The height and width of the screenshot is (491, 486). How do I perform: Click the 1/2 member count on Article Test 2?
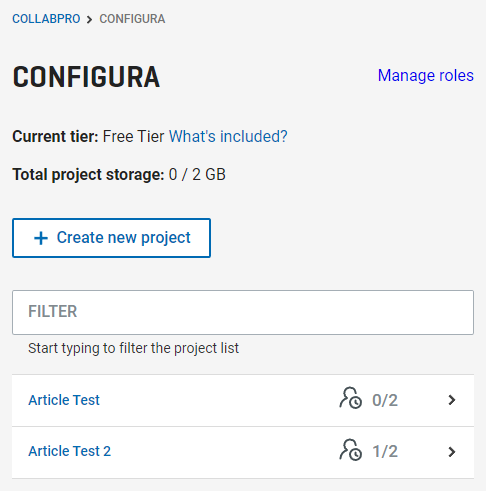click(385, 452)
